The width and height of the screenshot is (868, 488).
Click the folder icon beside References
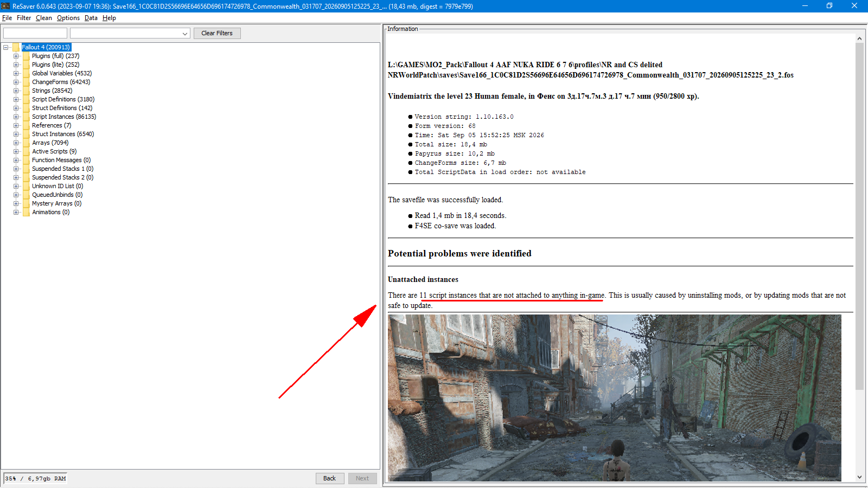(x=26, y=125)
